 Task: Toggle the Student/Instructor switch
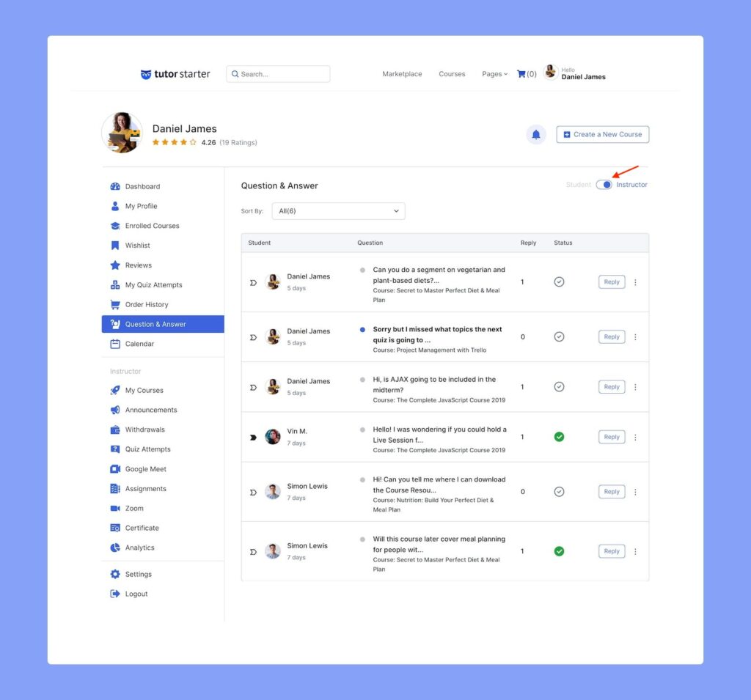(604, 185)
